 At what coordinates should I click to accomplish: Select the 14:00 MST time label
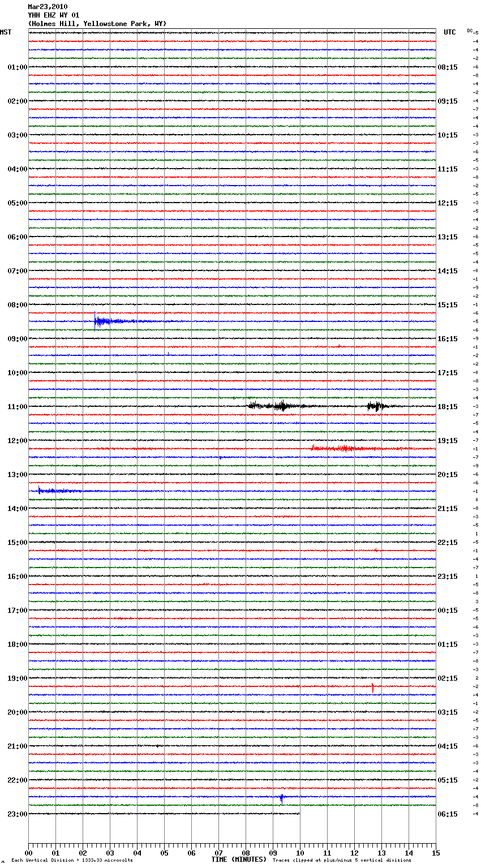click(18, 509)
